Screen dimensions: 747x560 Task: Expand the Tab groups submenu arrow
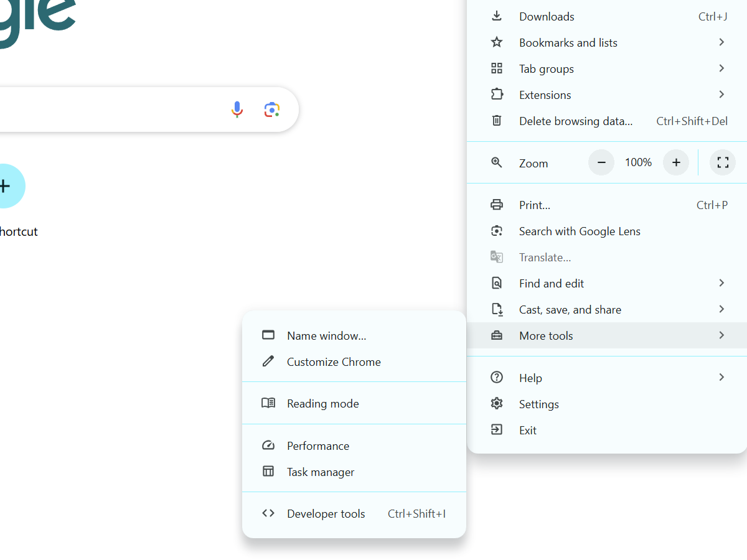pos(721,68)
